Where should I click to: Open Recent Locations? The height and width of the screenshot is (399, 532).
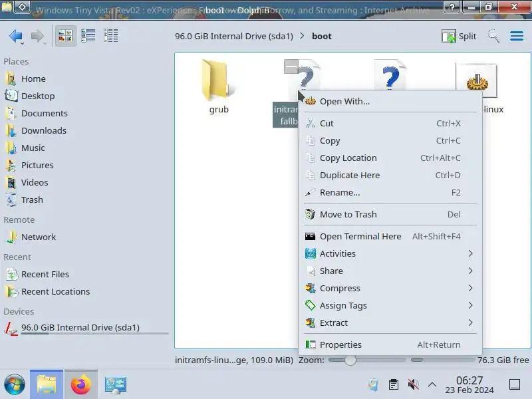(55, 292)
